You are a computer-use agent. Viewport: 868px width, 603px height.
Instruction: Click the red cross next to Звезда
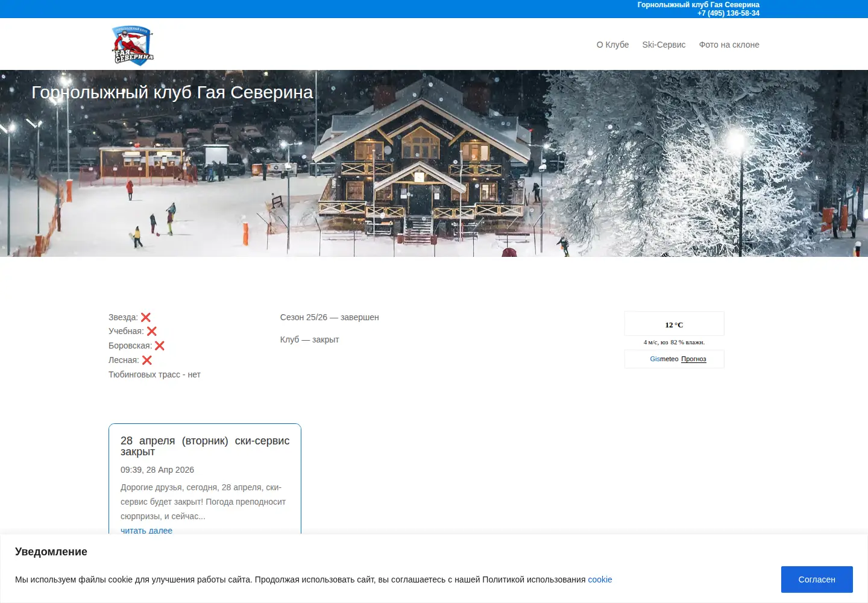(x=146, y=317)
